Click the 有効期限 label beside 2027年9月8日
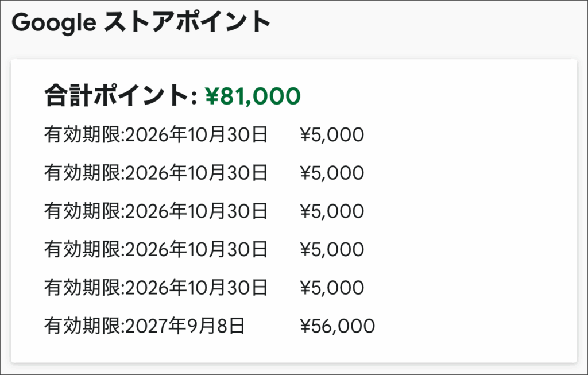Screen dimensions: 588x375 pyautogui.click(x=83, y=326)
